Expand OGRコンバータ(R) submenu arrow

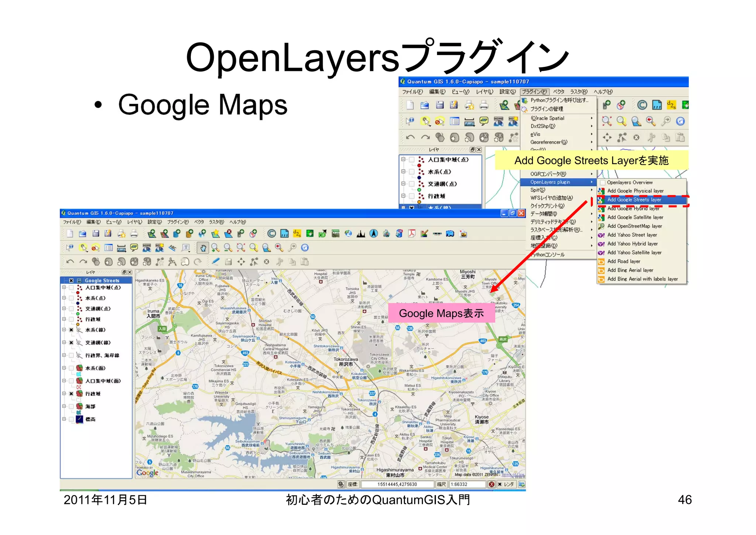(x=591, y=174)
